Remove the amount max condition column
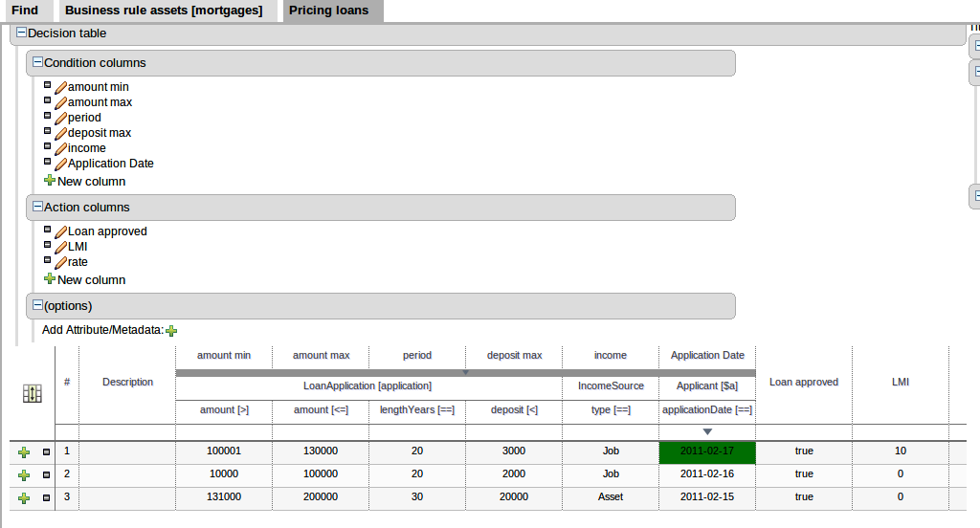The image size is (980, 528). pyautogui.click(x=47, y=100)
